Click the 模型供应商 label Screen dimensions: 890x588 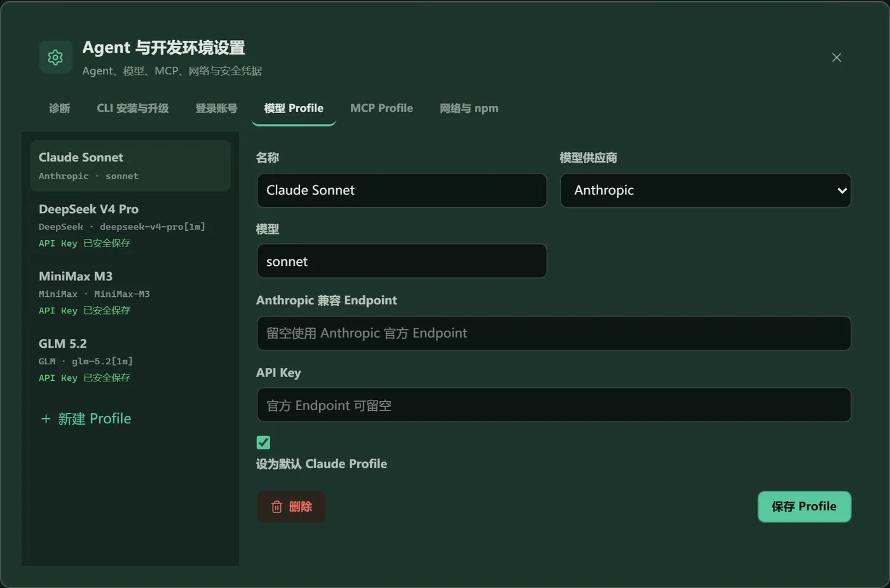(588, 158)
